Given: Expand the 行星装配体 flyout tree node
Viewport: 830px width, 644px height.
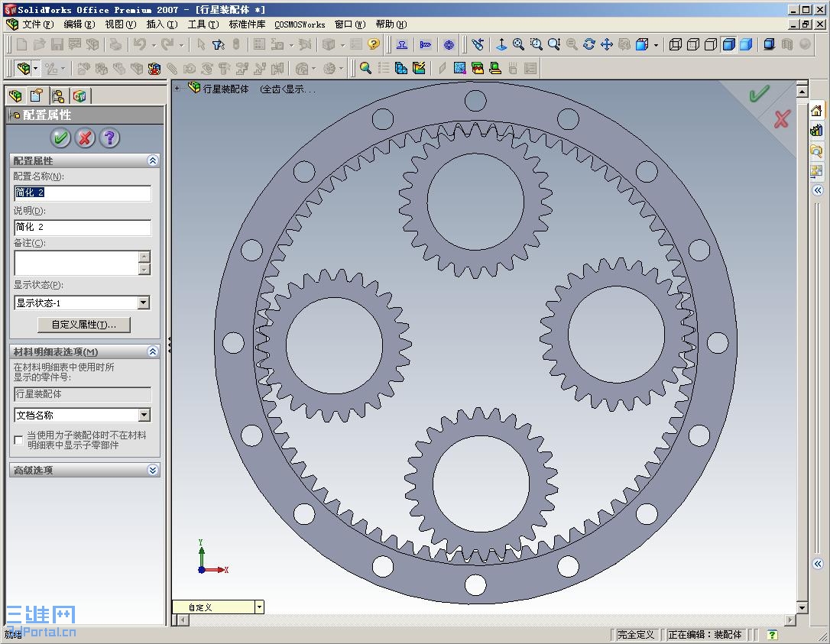Looking at the screenshot, I should 177,89.
